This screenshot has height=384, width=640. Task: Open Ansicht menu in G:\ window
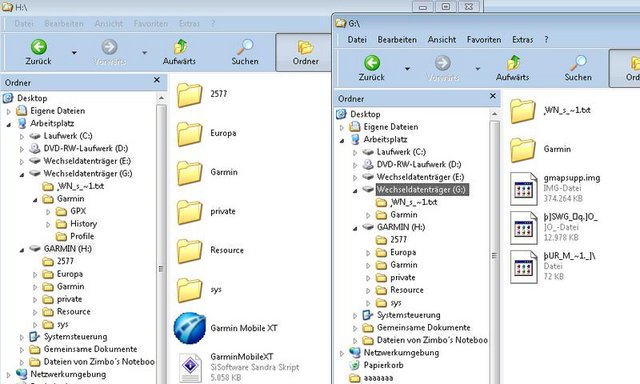(442, 40)
